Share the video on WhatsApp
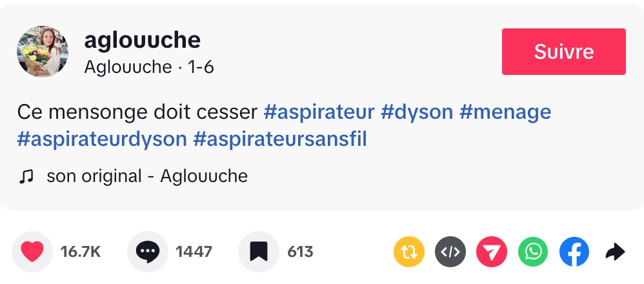The image size is (644, 284). tap(533, 252)
